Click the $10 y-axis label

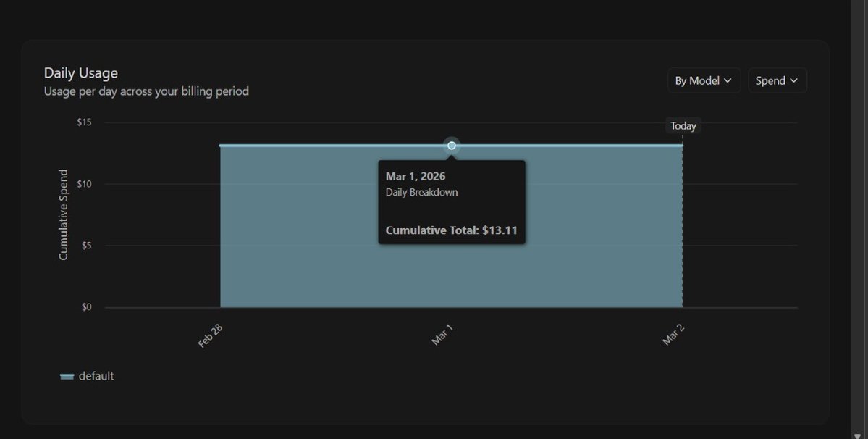(84, 184)
